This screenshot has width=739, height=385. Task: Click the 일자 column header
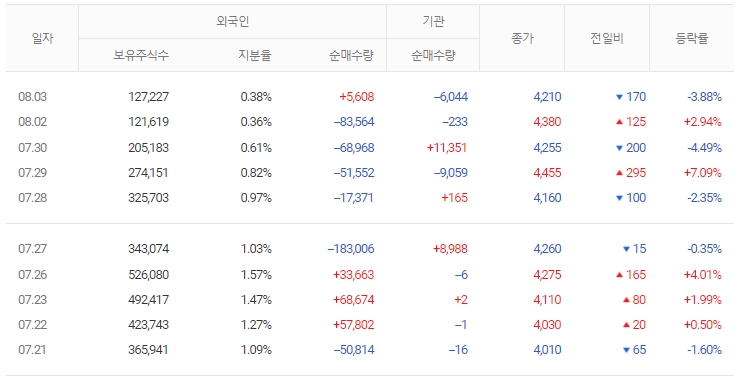coord(42,38)
